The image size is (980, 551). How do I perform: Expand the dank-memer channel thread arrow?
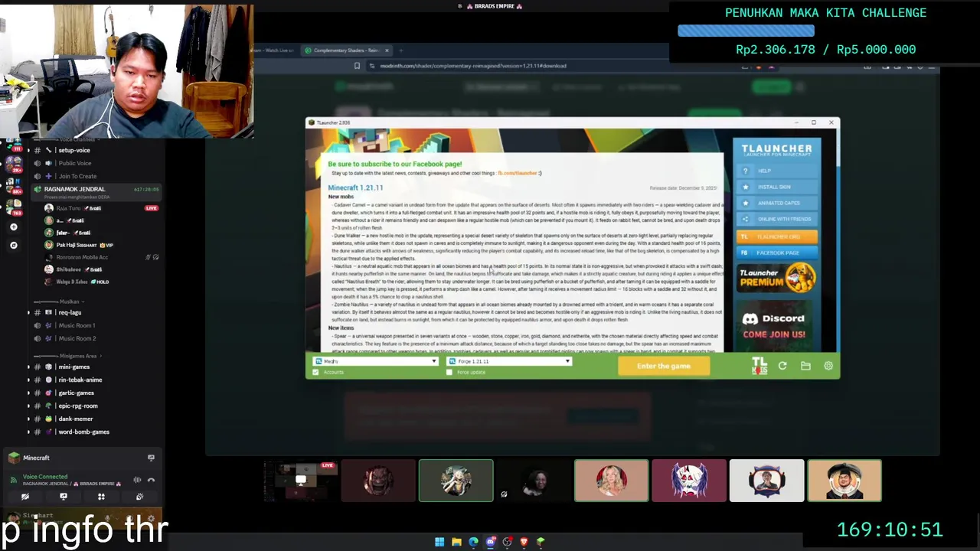coord(28,419)
